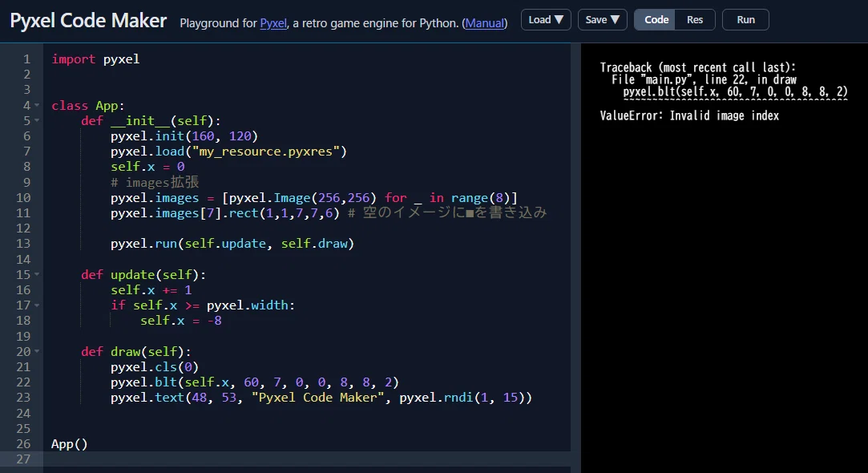Switch to the Code tab
Viewport: 868px width, 473px height.
coord(656,20)
